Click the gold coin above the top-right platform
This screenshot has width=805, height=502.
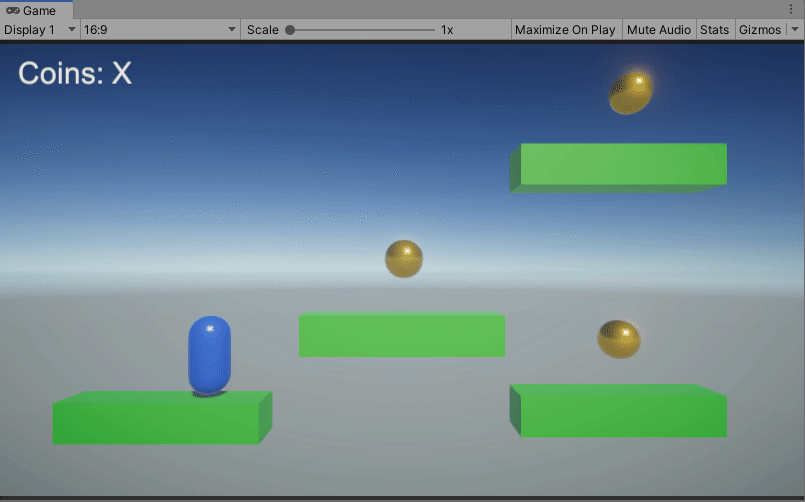coord(631,92)
